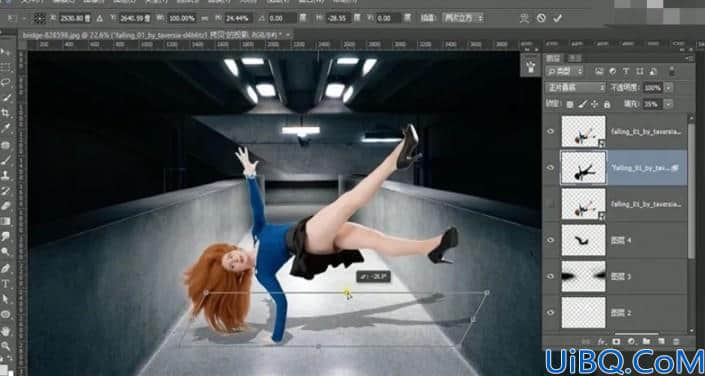
Task: Filter layers by text type
Action: coord(626,71)
